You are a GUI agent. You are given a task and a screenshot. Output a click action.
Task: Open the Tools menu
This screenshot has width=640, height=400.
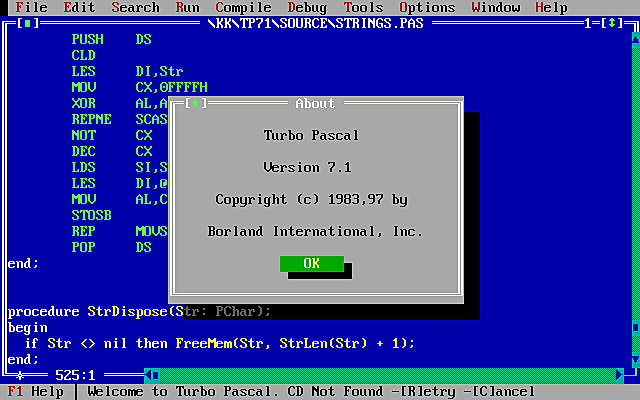(x=363, y=7)
